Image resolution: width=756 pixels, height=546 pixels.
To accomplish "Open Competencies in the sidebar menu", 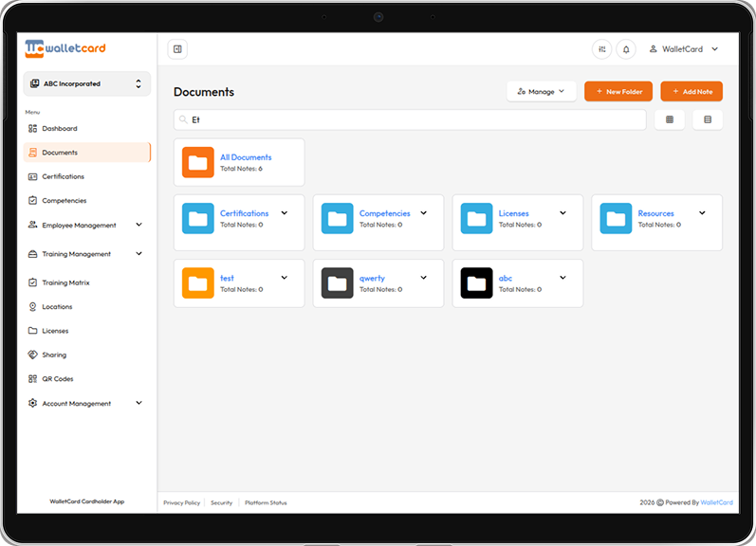I will (x=86, y=200).
